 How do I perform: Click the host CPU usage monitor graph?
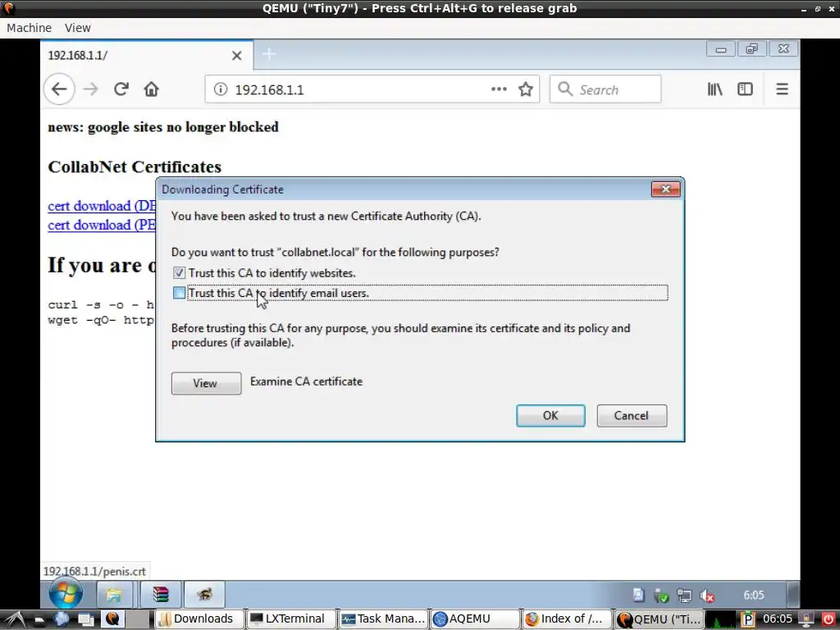pos(720,620)
